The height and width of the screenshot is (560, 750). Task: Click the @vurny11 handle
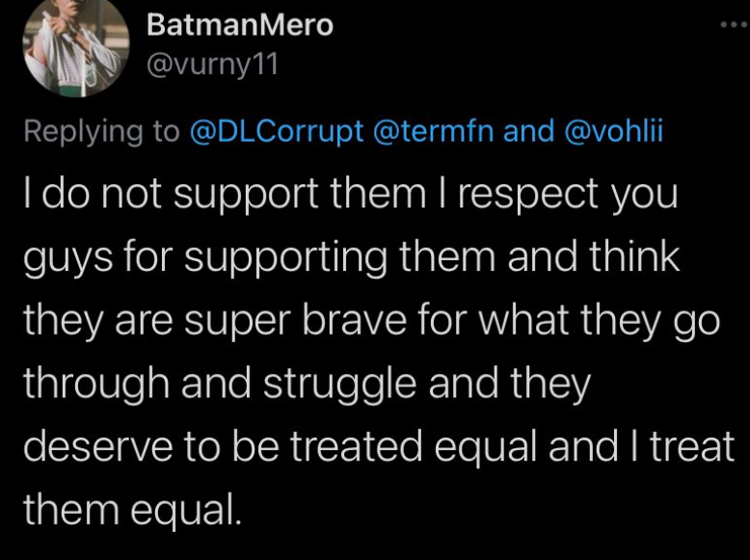[x=212, y=65]
